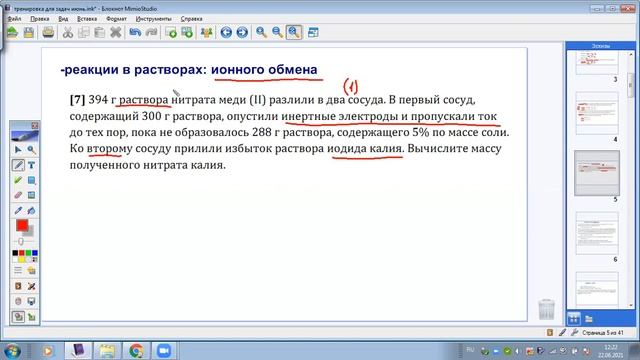Viewport: 640px width, 360px height.
Task: Open Chrome from the taskbar
Action: pos(136,351)
